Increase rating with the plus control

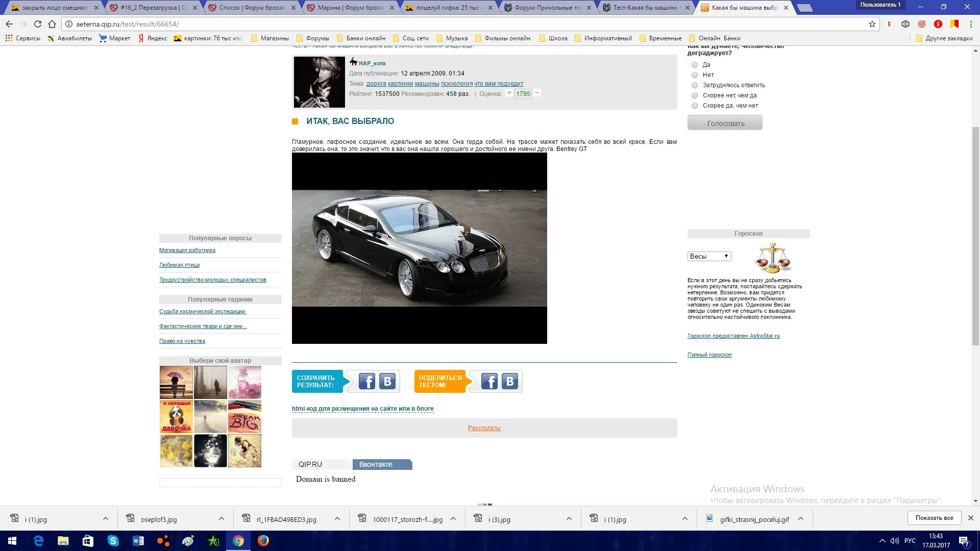pyautogui.click(x=509, y=93)
